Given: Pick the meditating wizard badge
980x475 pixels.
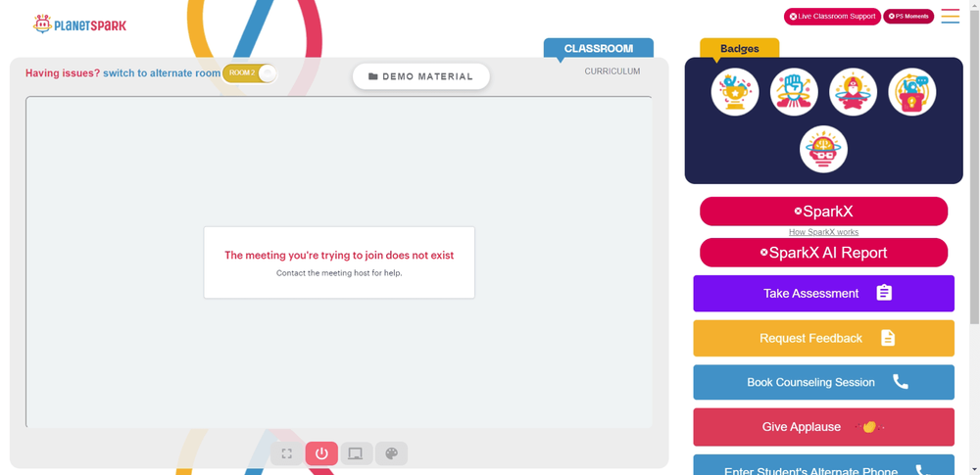Looking at the screenshot, I should point(854,92).
